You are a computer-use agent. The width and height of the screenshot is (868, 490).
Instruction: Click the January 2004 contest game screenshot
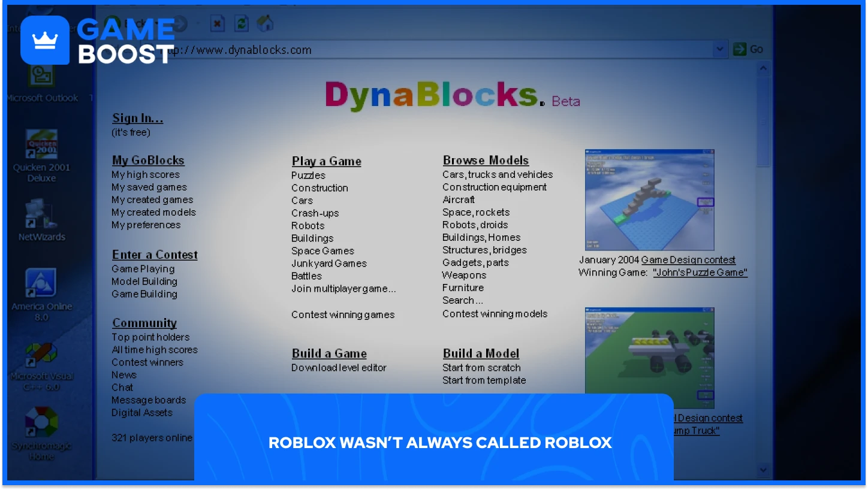pyautogui.click(x=649, y=199)
